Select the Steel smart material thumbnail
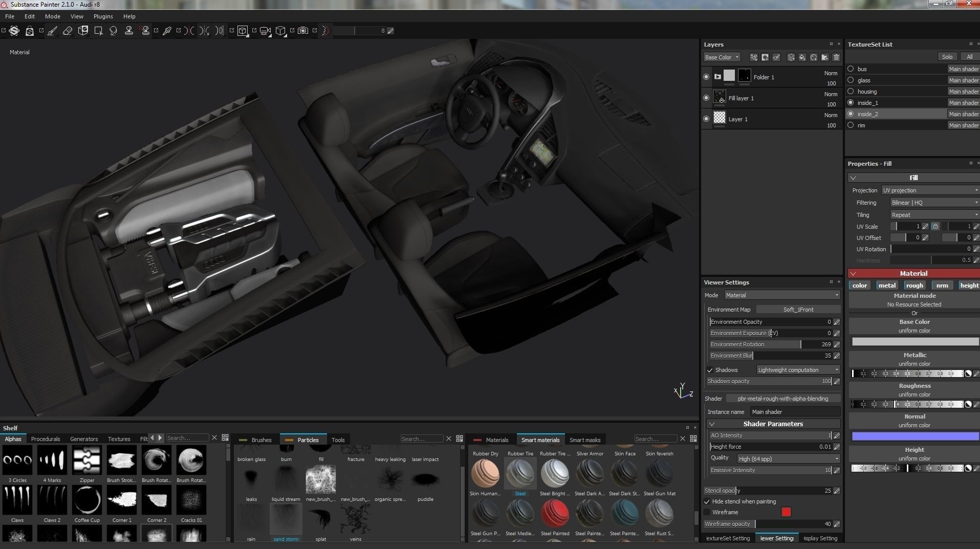Image resolution: width=980 pixels, height=549 pixels. pos(520,474)
